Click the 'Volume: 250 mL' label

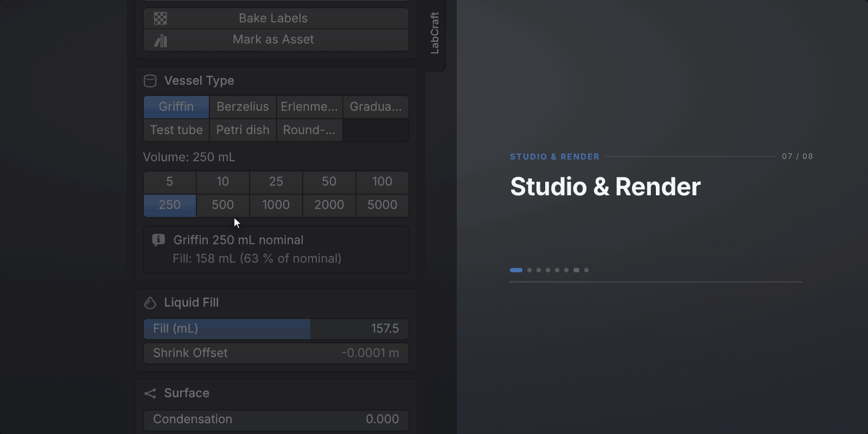pos(189,157)
